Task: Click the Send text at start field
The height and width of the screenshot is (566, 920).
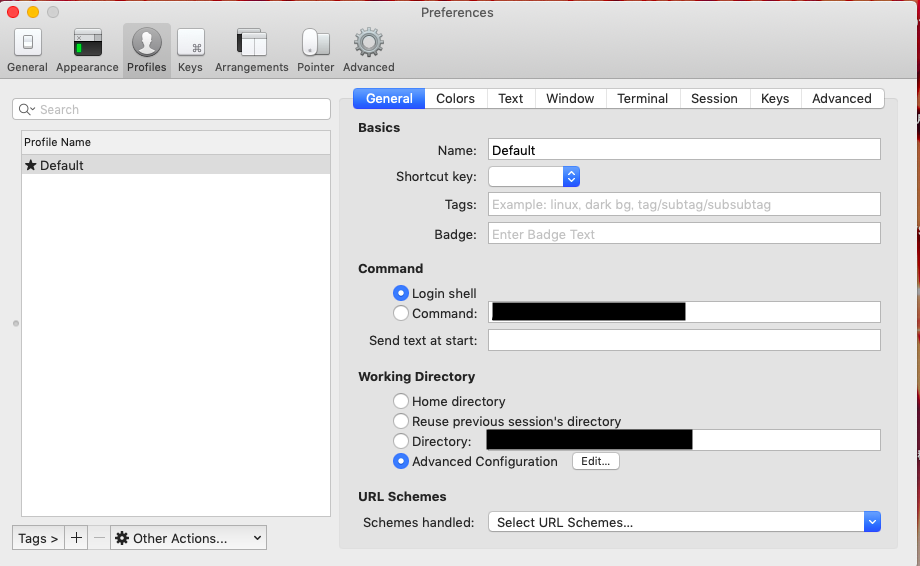Action: (x=684, y=340)
